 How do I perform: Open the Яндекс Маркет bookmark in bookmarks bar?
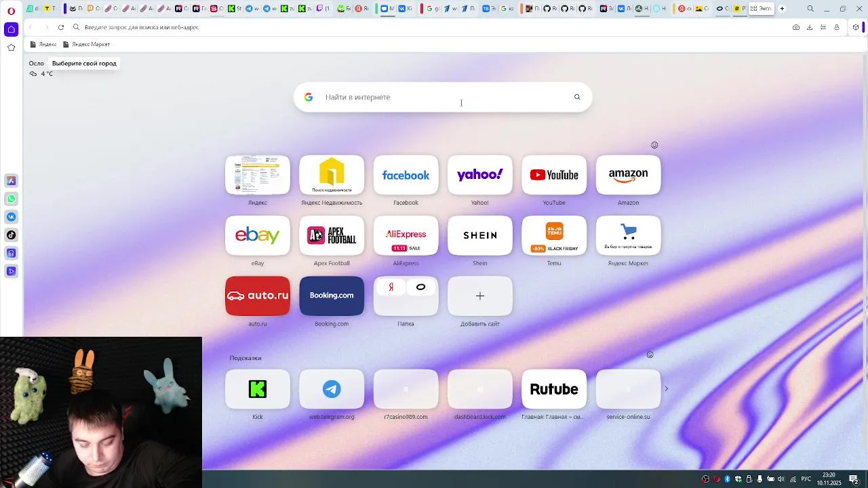pos(86,44)
